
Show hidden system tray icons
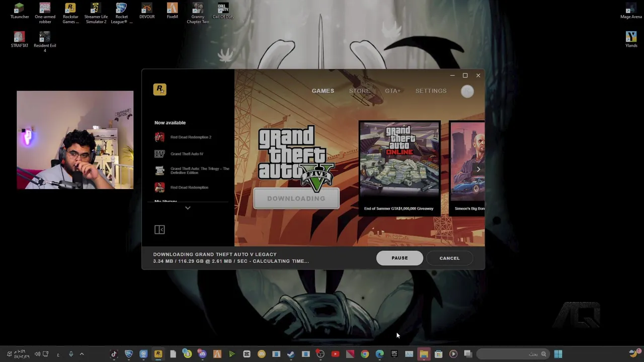(x=82, y=354)
